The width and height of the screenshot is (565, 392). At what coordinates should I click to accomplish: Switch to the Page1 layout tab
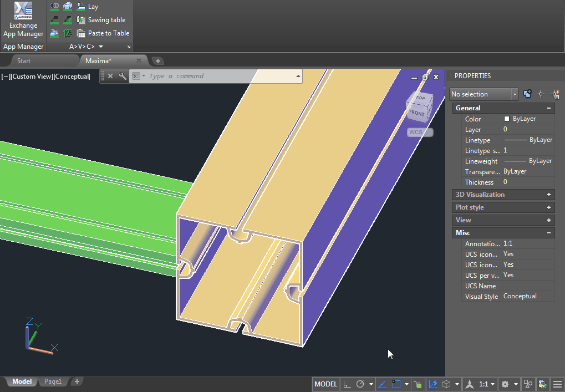53,381
